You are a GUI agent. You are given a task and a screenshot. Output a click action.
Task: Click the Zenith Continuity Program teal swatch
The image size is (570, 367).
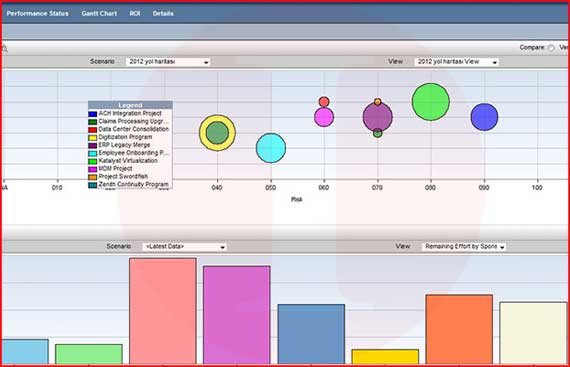(x=93, y=185)
